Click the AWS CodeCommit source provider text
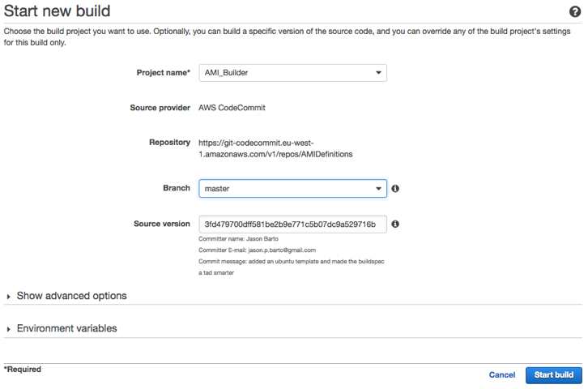Screen dimensions: 588x389 (x=232, y=108)
